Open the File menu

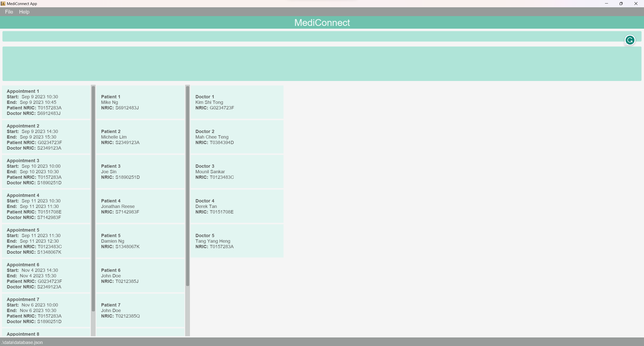coord(9,12)
